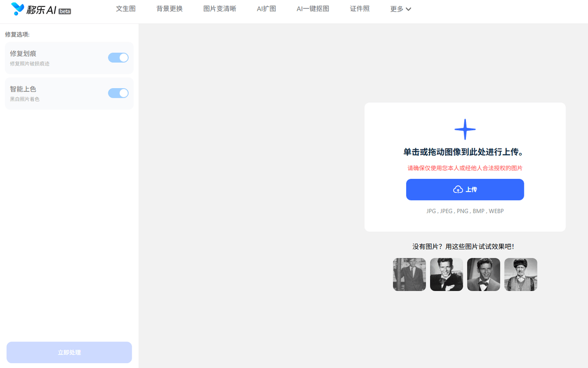This screenshot has height=368, width=588.
Task: Disable the 智能上色 colorization switch
Action: point(118,93)
